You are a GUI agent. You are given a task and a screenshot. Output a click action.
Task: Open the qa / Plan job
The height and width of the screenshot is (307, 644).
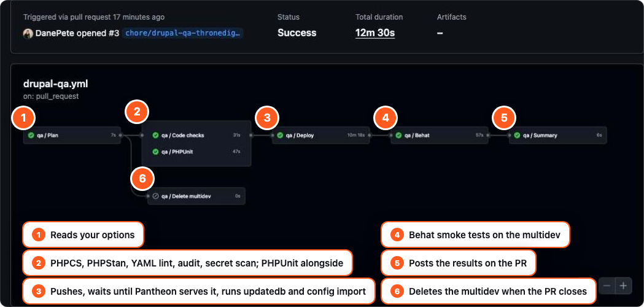[72, 135]
